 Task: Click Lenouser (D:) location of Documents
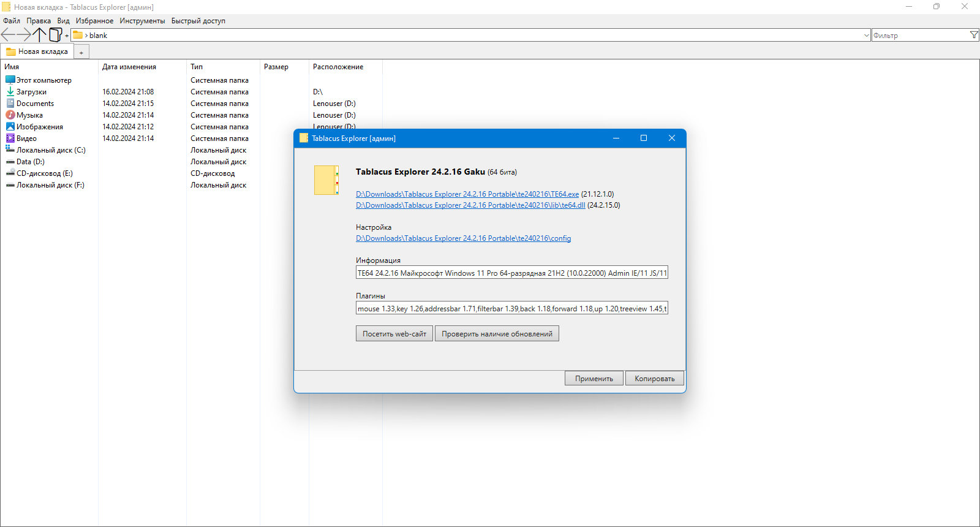[334, 103]
